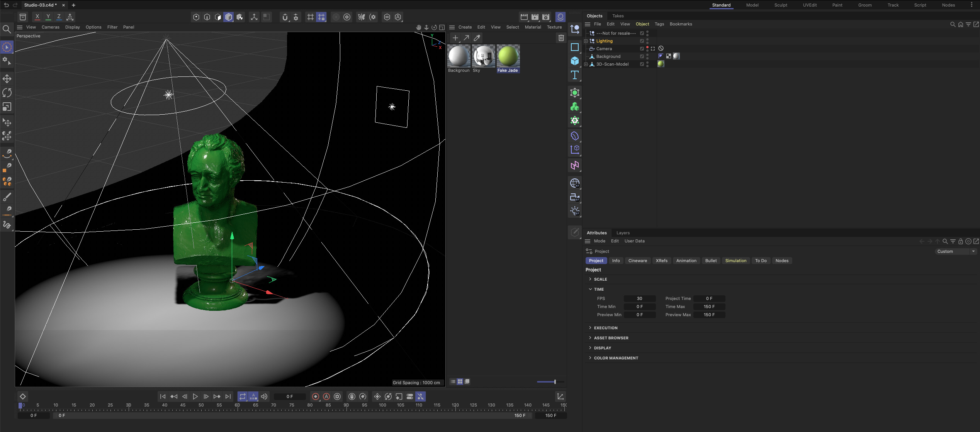The image size is (980, 432).
Task: Open the XRefs project tab
Action: pyautogui.click(x=661, y=261)
